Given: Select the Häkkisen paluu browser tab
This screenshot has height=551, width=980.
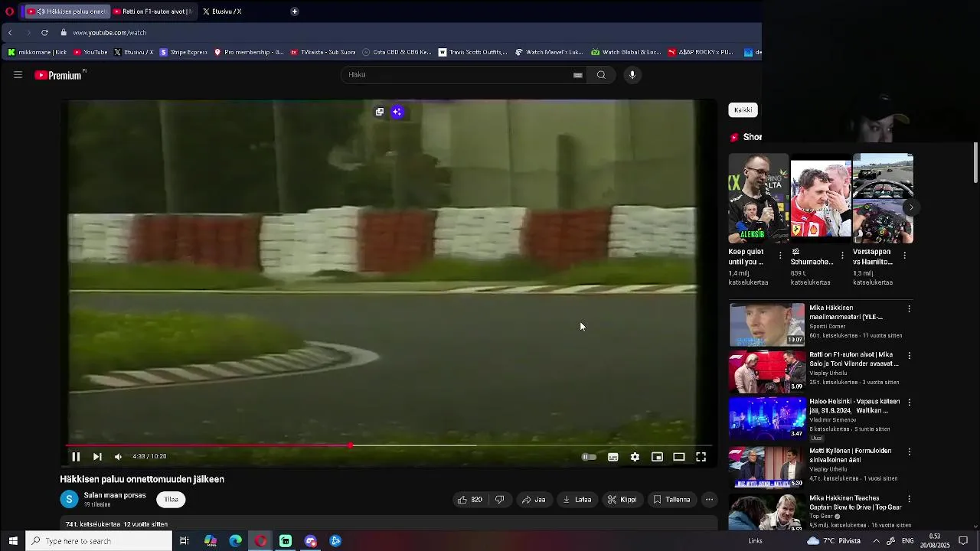Looking at the screenshot, I should coord(66,11).
